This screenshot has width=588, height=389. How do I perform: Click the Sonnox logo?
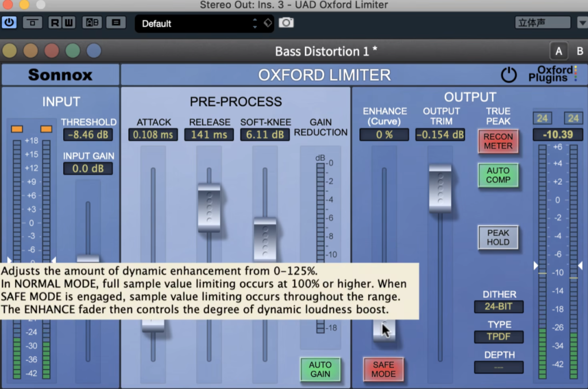pyautogui.click(x=60, y=75)
